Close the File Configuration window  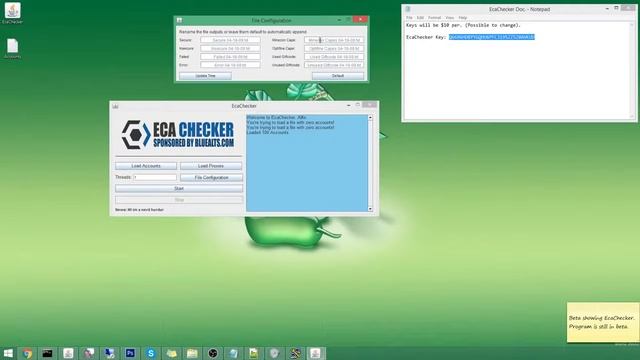click(x=360, y=20)
